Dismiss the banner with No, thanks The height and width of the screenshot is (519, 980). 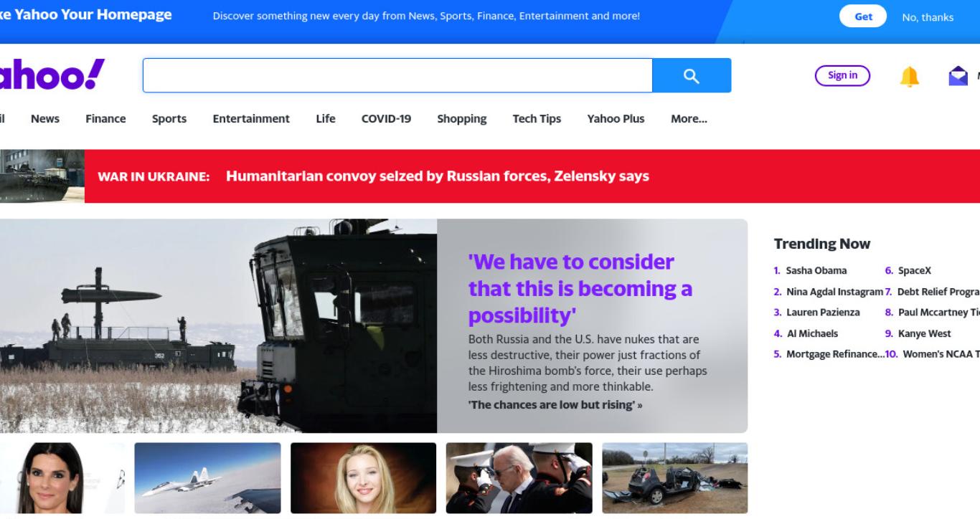tap(928, 17)
